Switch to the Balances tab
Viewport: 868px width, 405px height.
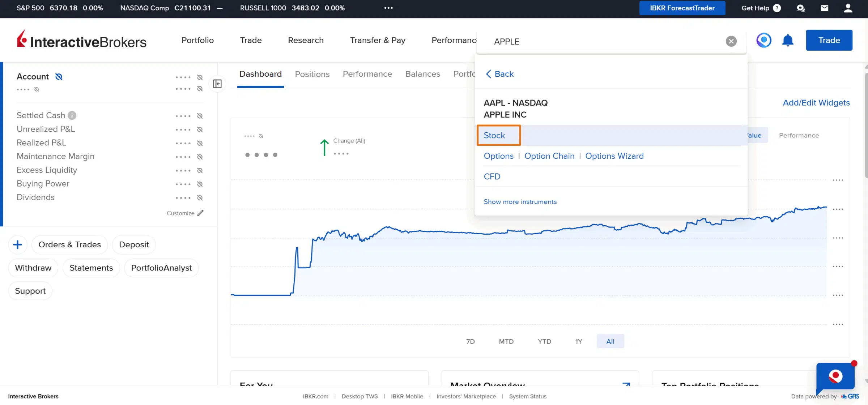[422, 74]
